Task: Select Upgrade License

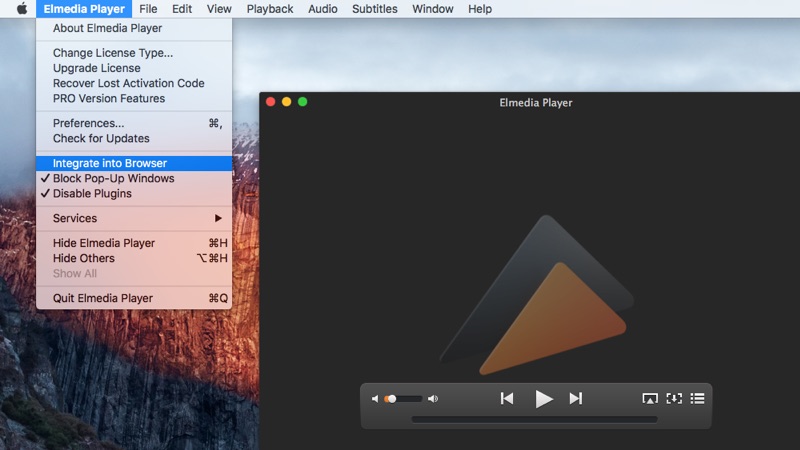Action: point(134,68)
